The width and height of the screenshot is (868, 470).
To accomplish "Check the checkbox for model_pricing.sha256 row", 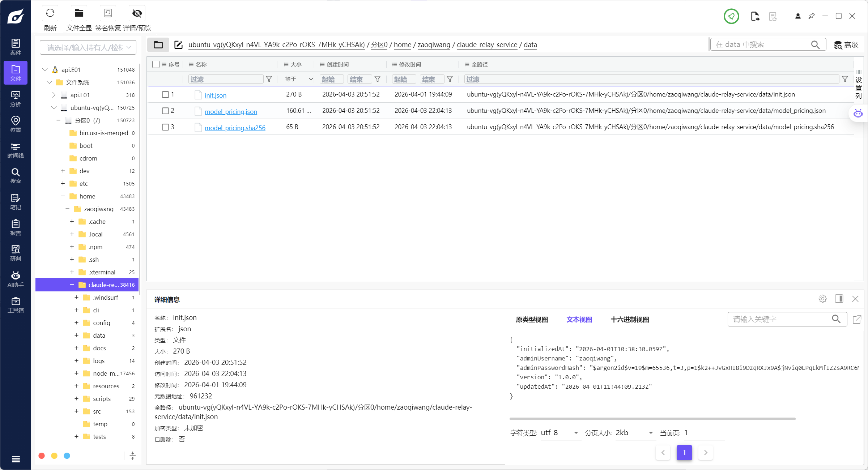I will point(165,127).
